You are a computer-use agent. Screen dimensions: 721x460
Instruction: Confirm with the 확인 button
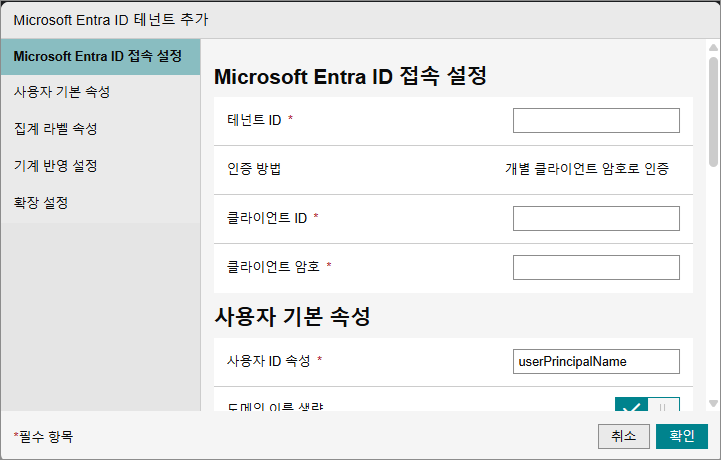682,436
